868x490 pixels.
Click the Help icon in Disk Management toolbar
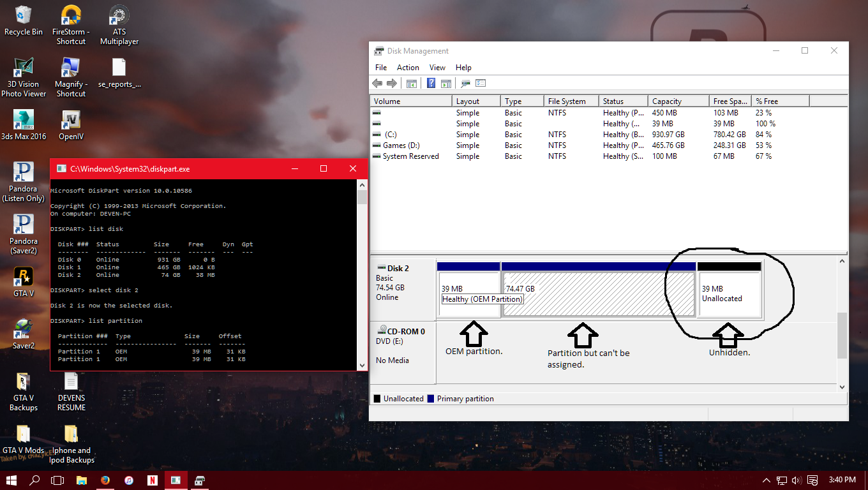pos(431,84)
